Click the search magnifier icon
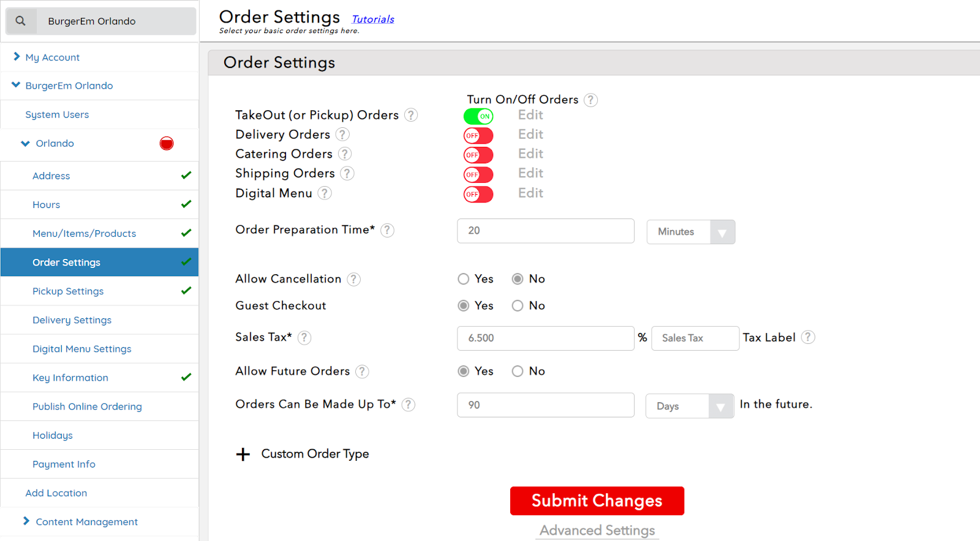This screenshot has height=541, width=980. tap(21, 21)
